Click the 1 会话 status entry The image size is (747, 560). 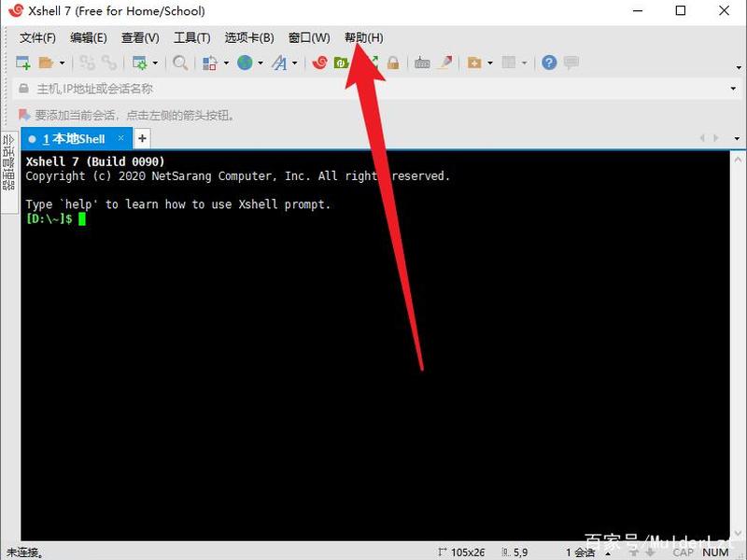[x=580, y=553]
